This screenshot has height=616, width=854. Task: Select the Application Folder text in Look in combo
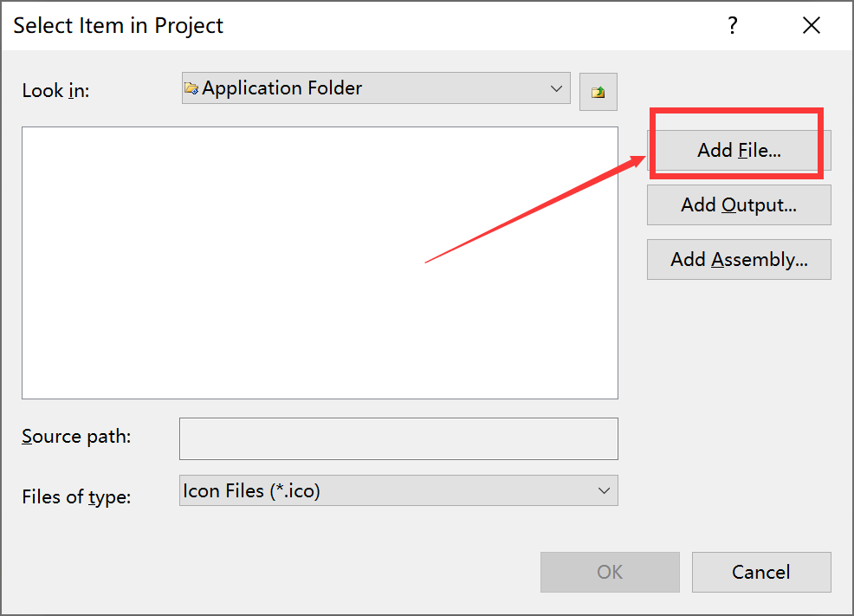pos(281,88)
